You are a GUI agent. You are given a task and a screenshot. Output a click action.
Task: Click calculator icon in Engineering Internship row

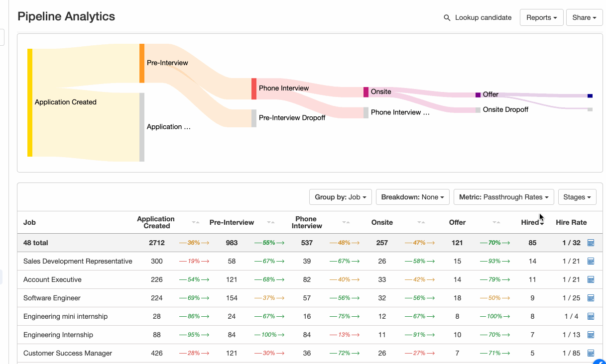pos(591,335)
